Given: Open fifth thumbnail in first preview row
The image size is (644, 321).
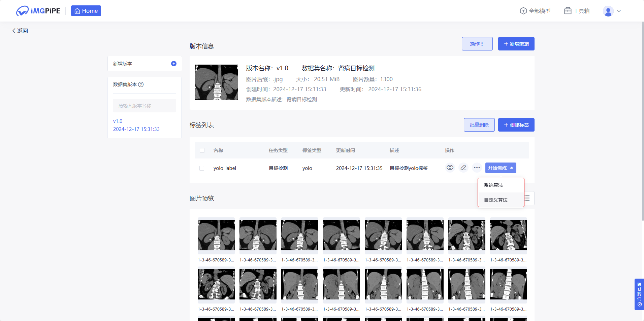Looking at the screenshot, I should [x=383, y=235].
